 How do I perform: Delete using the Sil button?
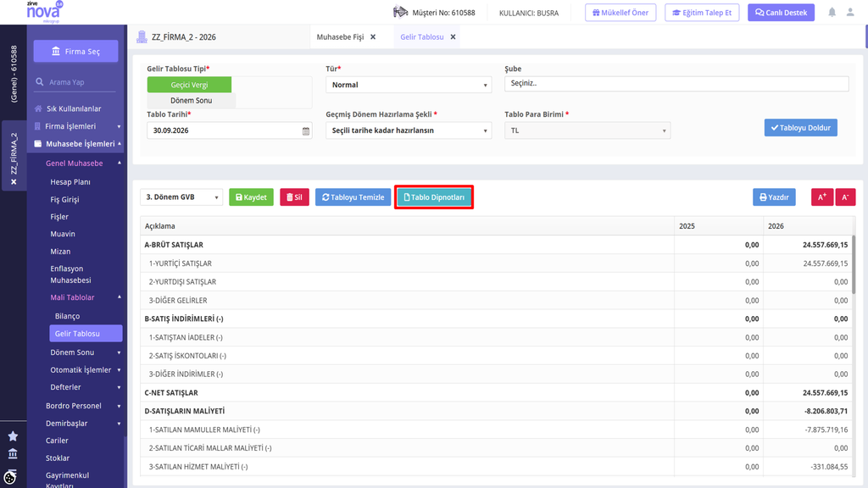click(294, 197)
